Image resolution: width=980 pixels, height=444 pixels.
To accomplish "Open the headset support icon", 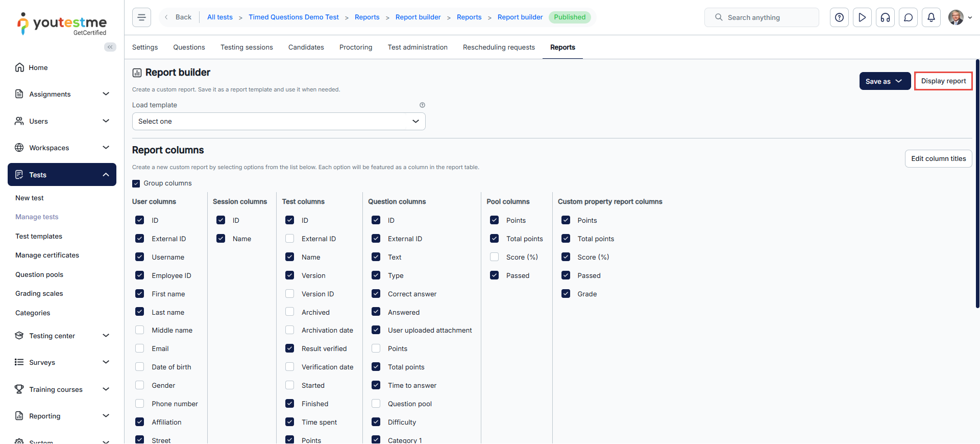I will (x=885, y=17).
